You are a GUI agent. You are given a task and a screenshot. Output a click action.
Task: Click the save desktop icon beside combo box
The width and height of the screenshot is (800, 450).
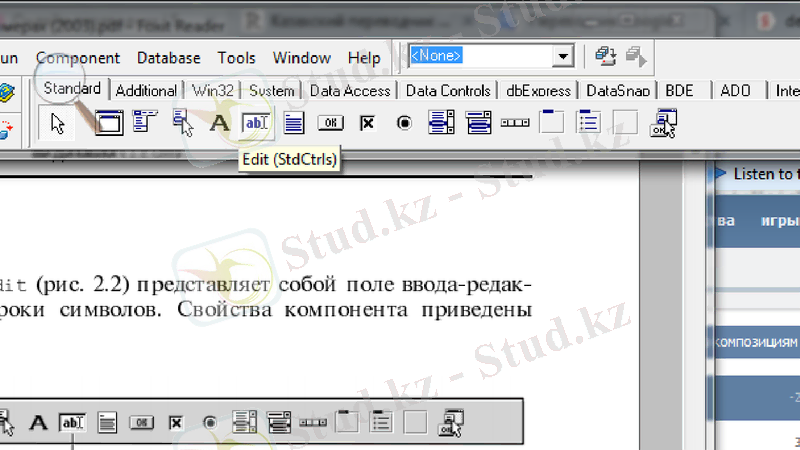[606, 56]
